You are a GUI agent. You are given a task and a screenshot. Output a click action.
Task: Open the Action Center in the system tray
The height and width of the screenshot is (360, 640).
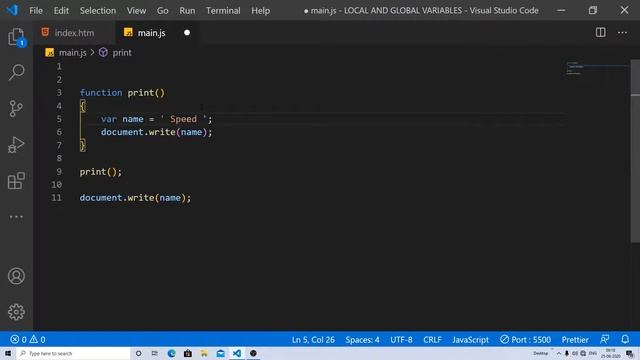click(630, 353)
